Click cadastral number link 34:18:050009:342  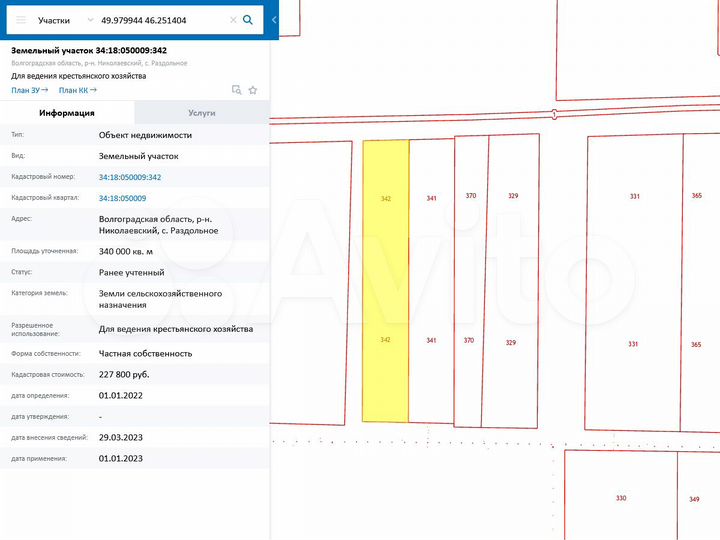[x=130, y=177]
